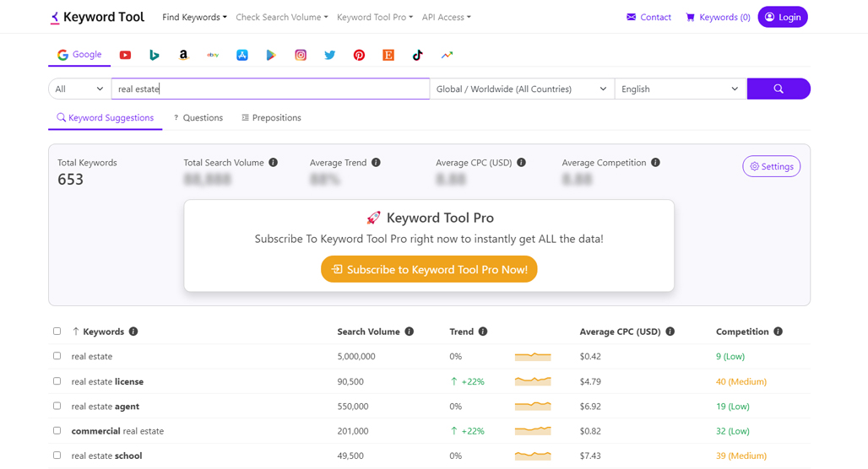Select the Amazon keyword source icon
This screenshot has width=868, height=469.
[x=183, y=55]
